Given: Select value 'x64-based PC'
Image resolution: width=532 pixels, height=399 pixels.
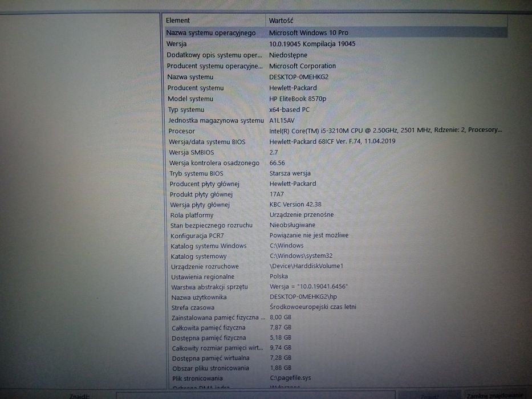Looking at the screenshot, I should 289,109.
